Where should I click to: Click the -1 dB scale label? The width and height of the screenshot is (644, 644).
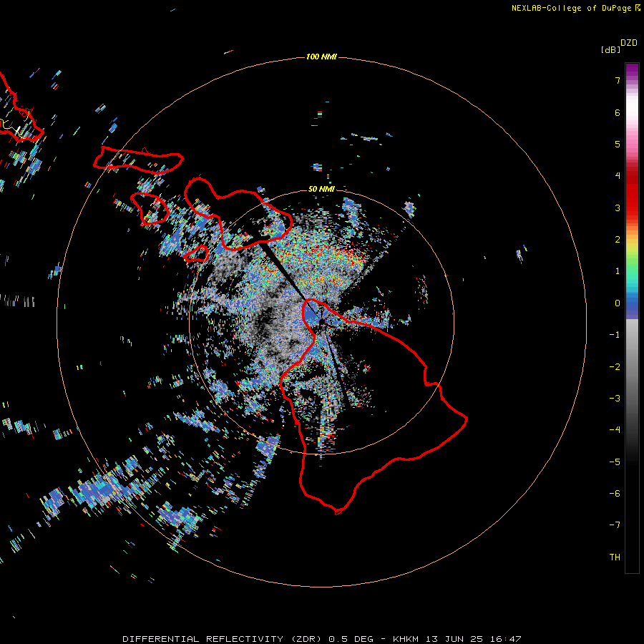615,335
